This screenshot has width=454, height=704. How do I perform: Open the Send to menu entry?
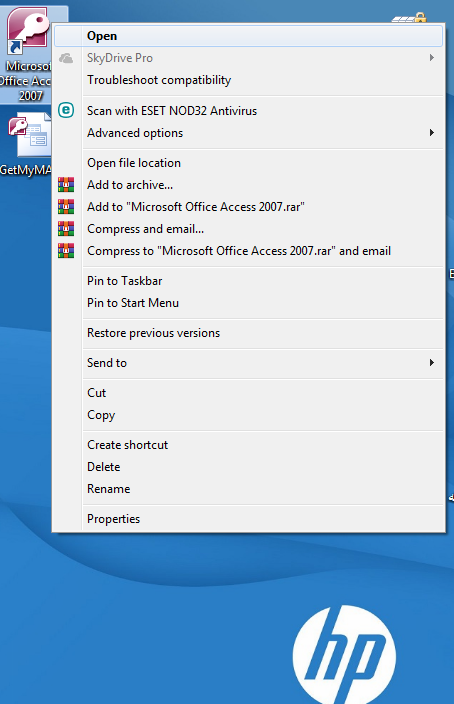click(248, 363)
